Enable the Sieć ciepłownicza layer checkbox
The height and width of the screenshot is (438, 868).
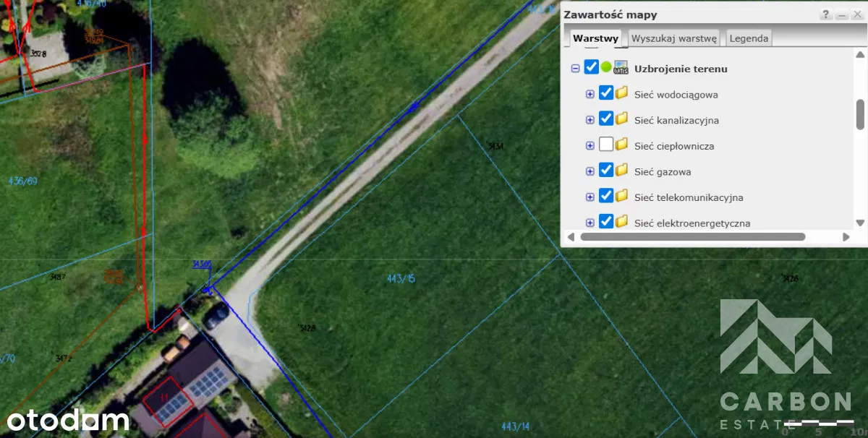click(x=606, y=145)
